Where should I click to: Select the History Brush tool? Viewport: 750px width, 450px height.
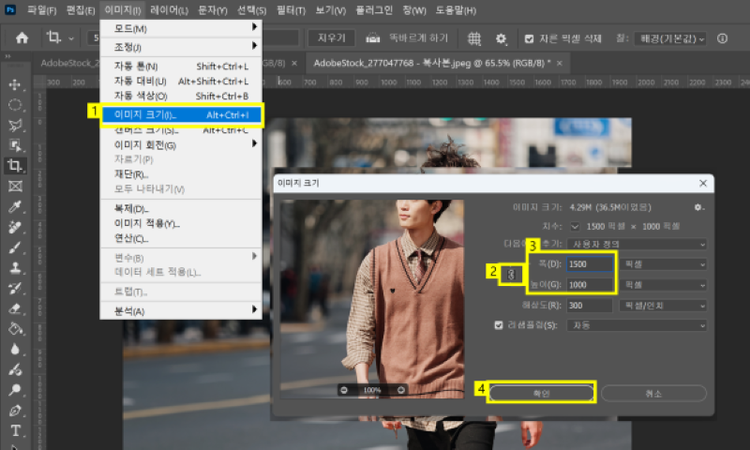[15, 288]
